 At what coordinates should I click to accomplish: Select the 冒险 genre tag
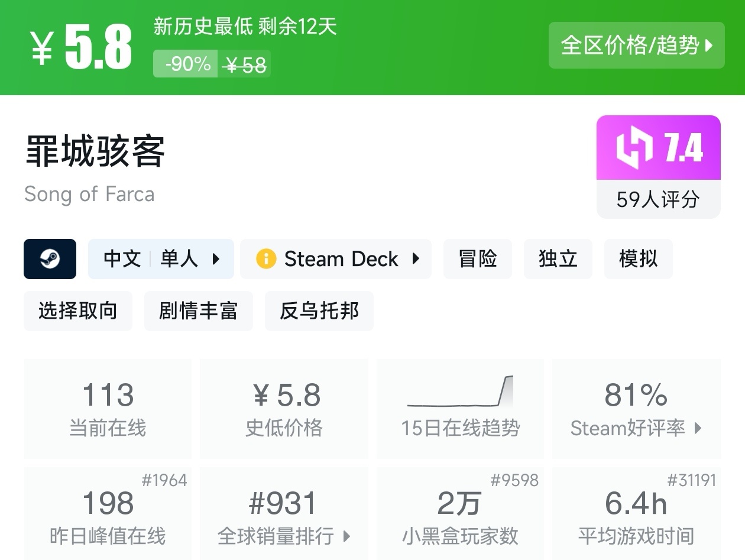click(x=477, y=259)
